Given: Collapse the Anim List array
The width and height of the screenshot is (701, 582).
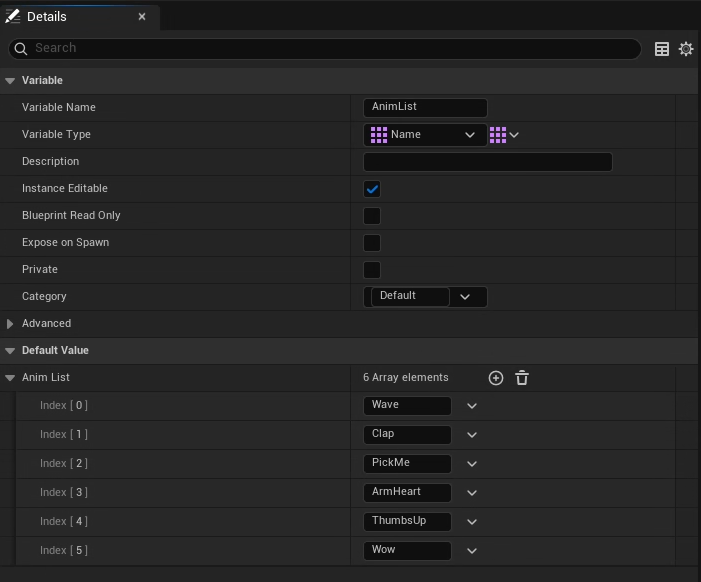Looking at the screenshot, I should [x=11, y=378].
